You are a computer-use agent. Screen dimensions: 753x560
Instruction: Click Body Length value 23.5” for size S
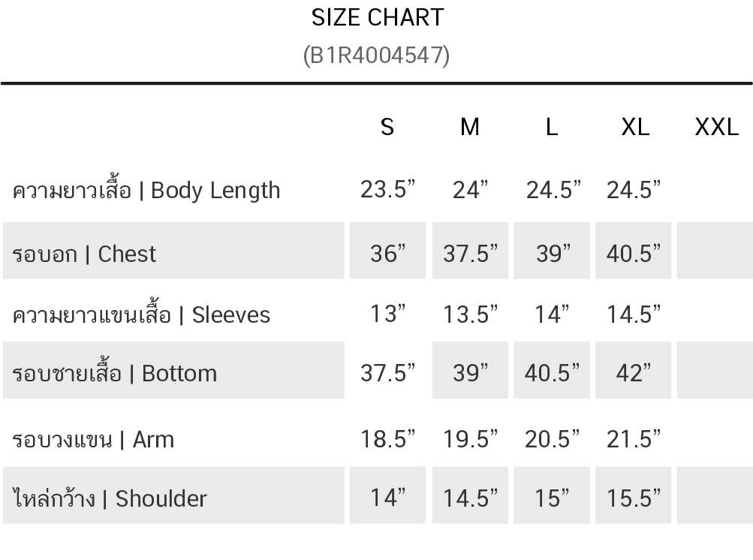pyautogui.click(x=387, y=190)
